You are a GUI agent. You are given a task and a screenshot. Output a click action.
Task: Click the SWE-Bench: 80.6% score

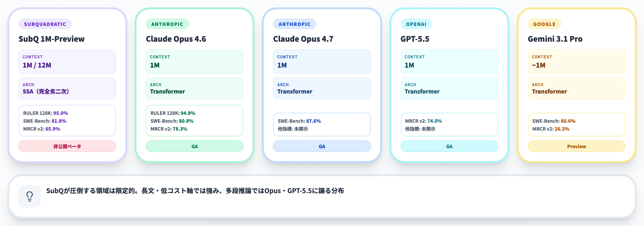[x=554, y=121]
